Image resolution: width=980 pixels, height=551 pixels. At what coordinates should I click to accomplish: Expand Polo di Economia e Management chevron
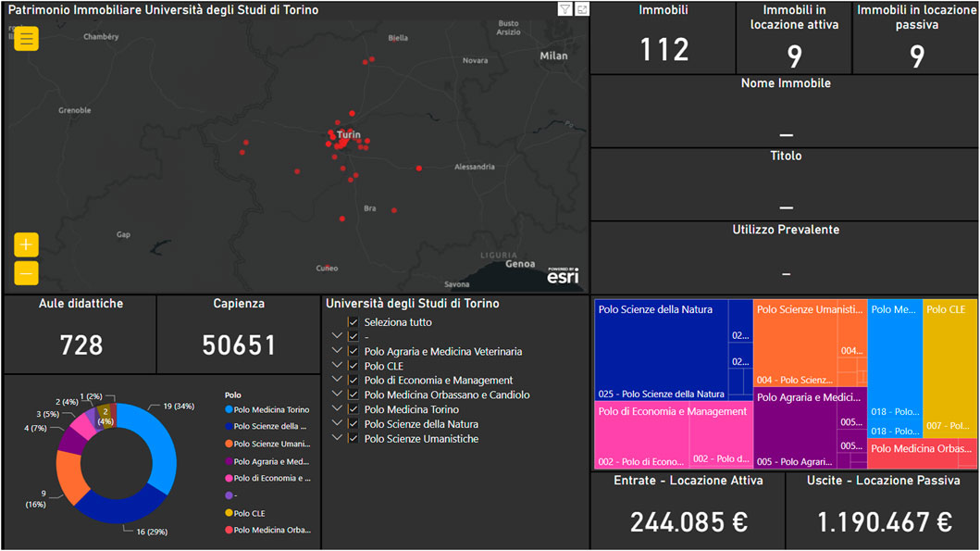337,379
